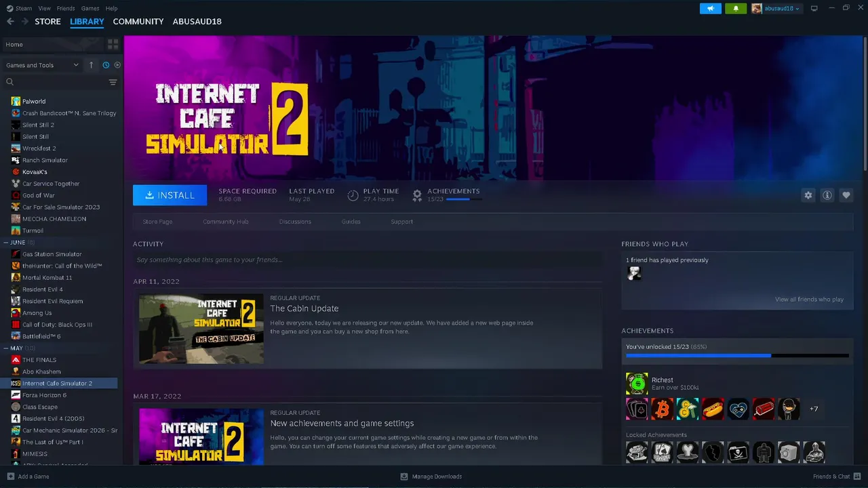Open game settings gear icon
Viewport: 868px width, 488px height.
click(808, 195)
